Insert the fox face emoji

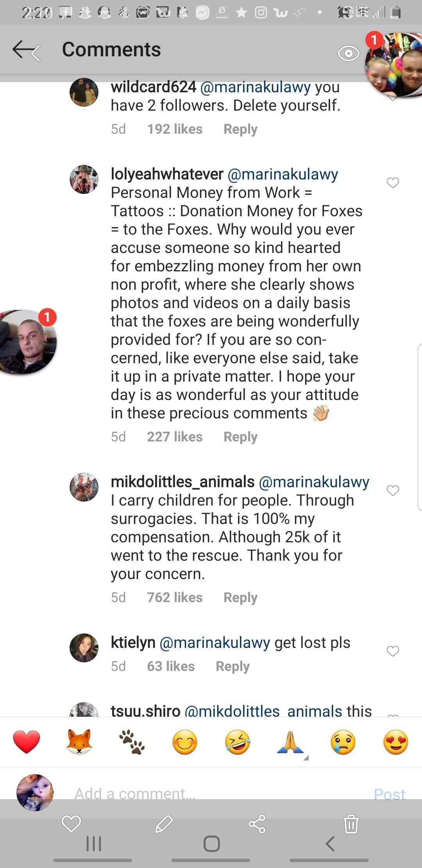point(79,742)
